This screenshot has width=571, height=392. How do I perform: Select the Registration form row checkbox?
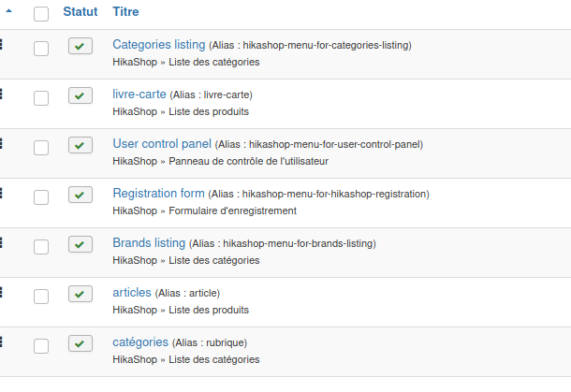coord(41,197)
